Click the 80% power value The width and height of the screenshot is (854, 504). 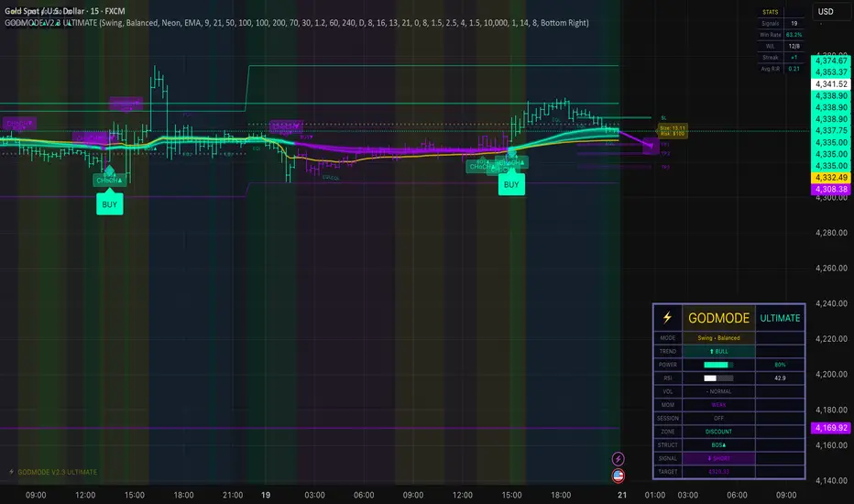(780, 365)
